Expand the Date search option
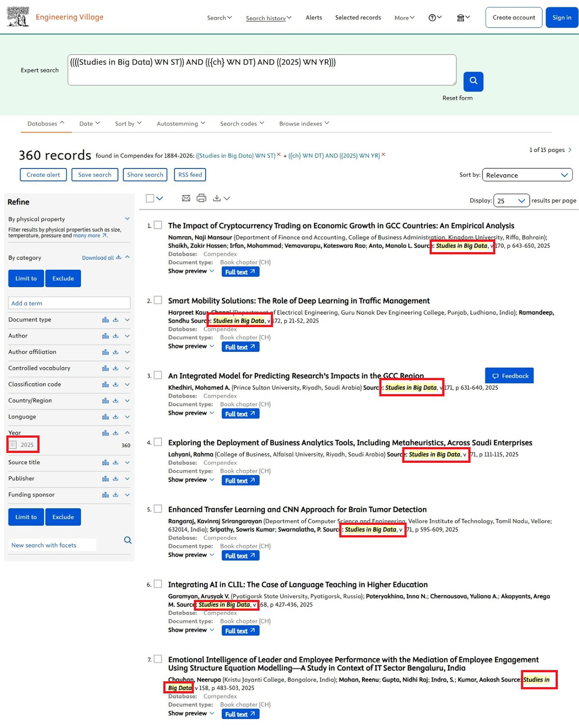This screenshot has width=579, height=728. [x=90, y=123]
